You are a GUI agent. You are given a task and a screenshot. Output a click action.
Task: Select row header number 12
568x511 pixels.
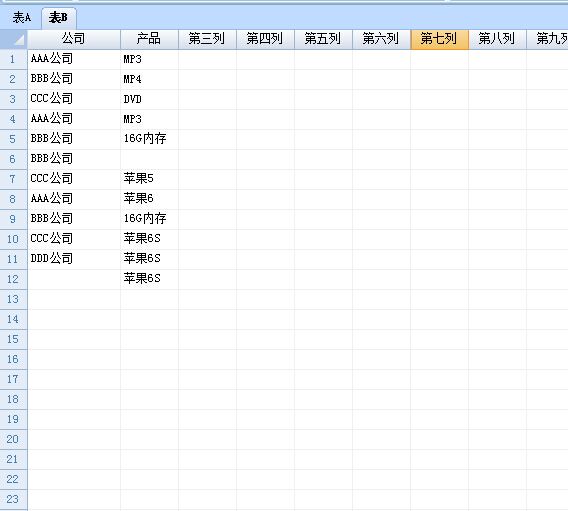13,280
